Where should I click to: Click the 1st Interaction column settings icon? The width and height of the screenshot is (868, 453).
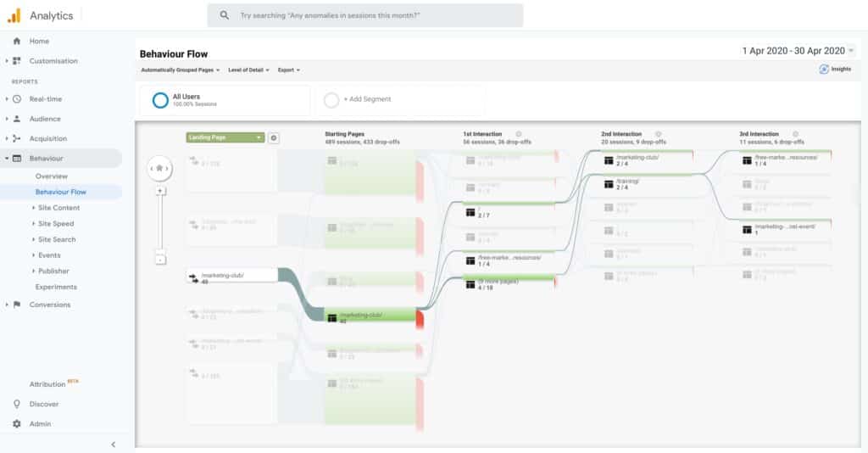pyautogui.click(x=519, y=134)
